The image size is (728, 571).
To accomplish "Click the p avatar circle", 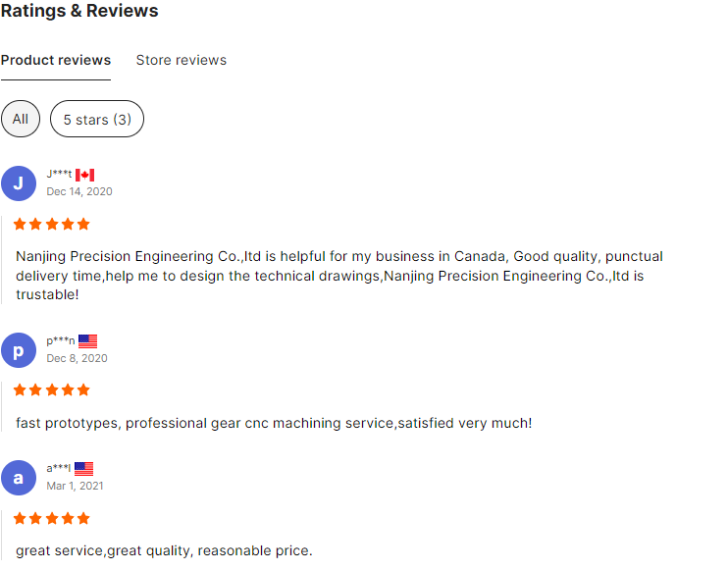I will (19, 350).
